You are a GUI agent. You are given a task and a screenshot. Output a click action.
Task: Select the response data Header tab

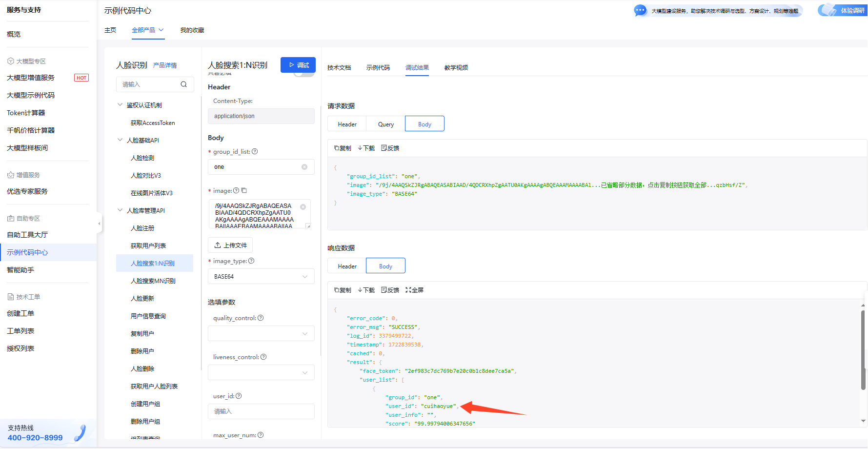pos(347,266)
